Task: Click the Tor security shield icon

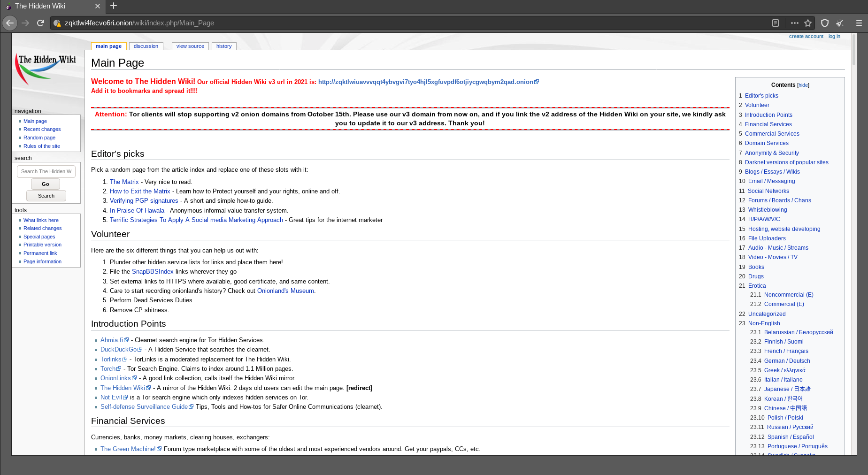Action: (824, 23)
